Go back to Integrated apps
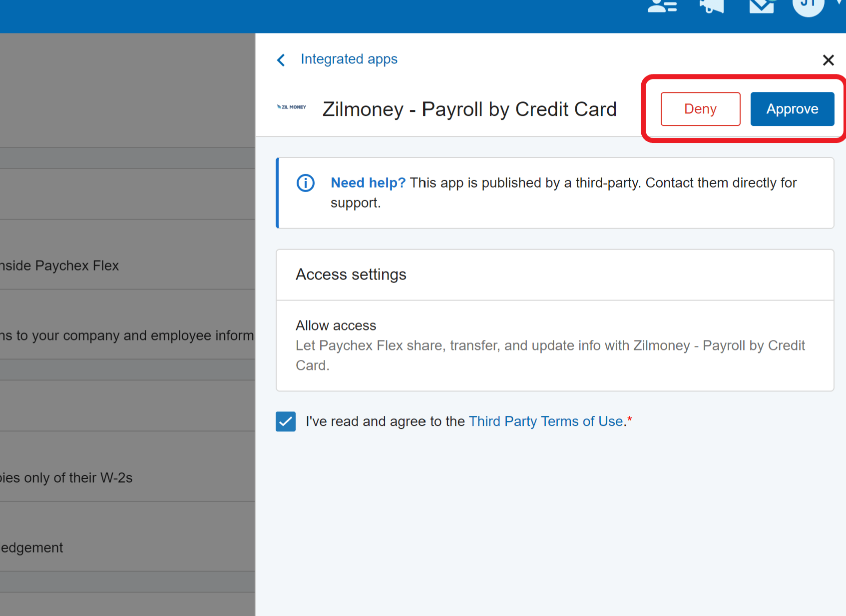The width and height of the screenshot is (846, 616). pos(349,59)
